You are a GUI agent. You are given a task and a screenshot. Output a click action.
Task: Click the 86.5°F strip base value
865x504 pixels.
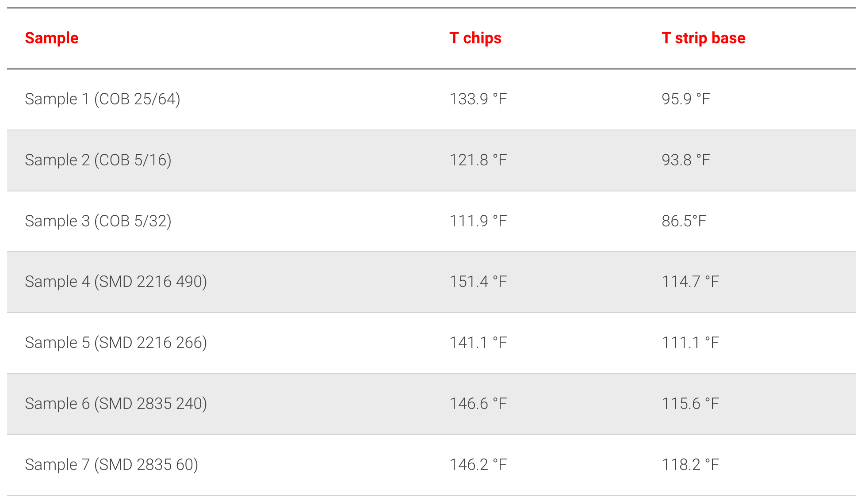[x=684, y=221]
